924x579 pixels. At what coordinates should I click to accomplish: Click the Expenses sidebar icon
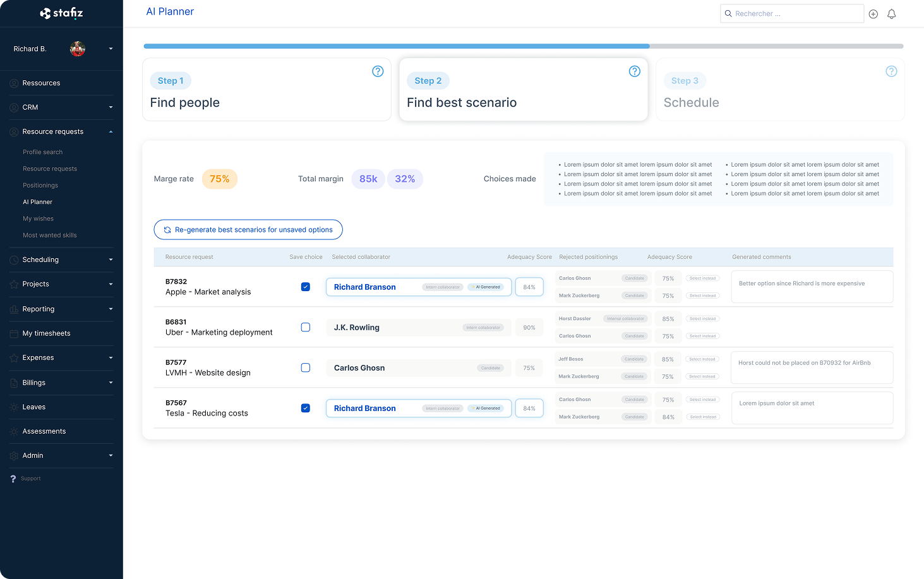pyautogui.click(x=14, y=358)
